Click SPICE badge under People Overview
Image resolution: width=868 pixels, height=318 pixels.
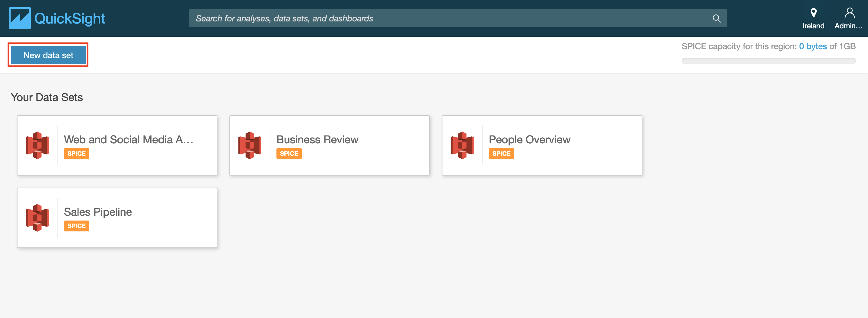pyautogui.click(x=501, y=154)
